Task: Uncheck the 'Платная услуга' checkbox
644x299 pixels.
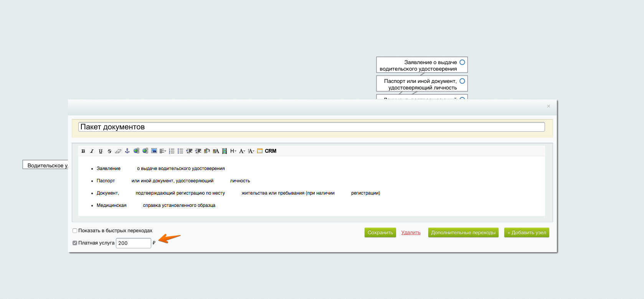Action: (x=75, y=243)
